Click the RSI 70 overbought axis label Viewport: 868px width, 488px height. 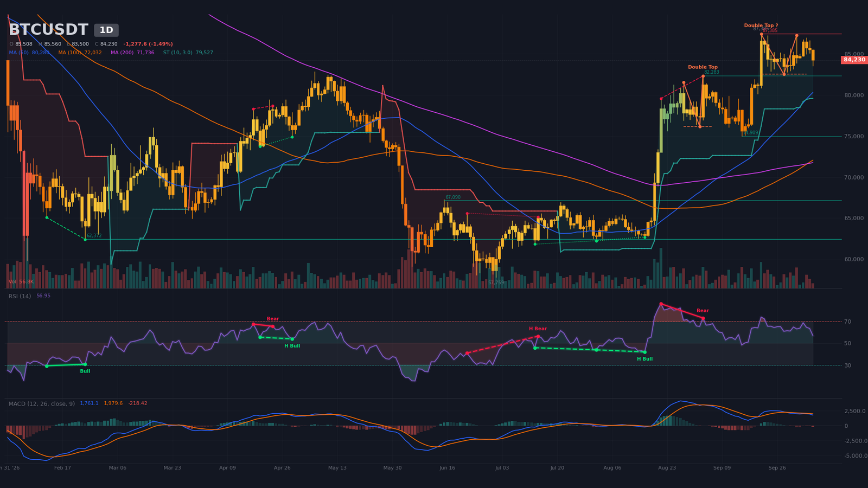(847, 322)
